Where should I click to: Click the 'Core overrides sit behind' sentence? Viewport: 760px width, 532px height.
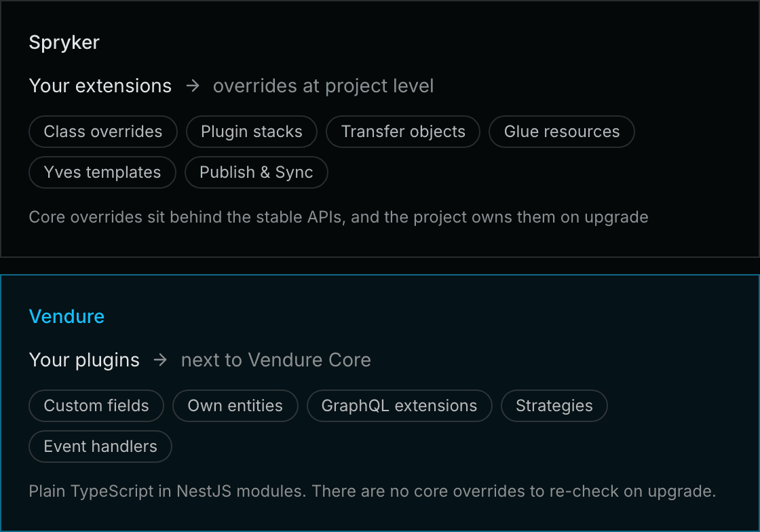click(x=339, y=217)
